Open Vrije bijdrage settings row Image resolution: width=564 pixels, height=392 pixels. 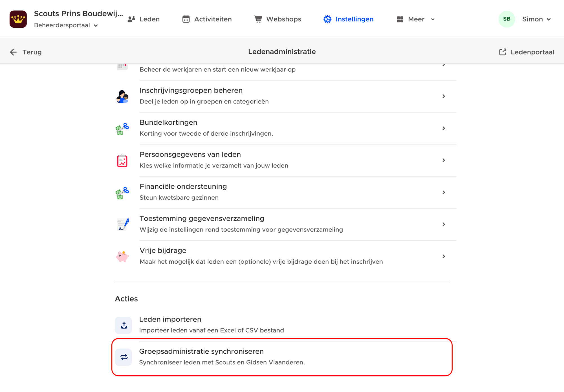tap(285, 256)
